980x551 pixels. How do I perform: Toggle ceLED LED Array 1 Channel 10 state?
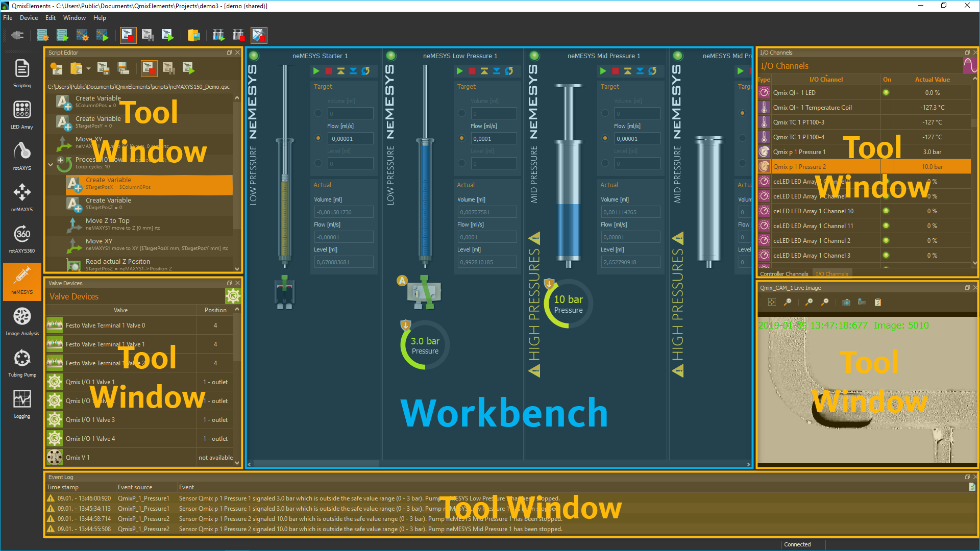[x=887, y=211]
